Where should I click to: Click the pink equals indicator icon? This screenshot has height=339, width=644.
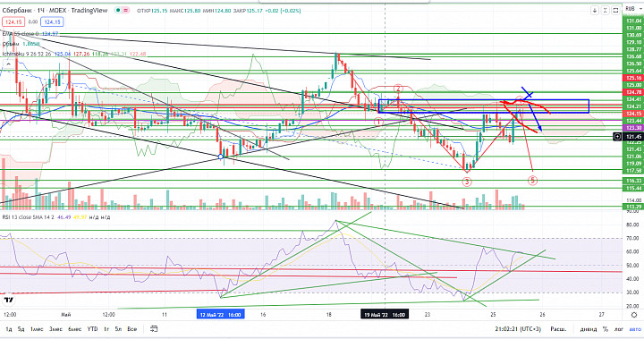[x=126, y=10]
